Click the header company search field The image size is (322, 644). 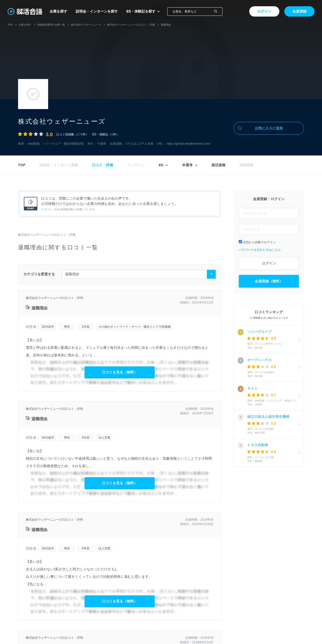(x=195, y=12)
